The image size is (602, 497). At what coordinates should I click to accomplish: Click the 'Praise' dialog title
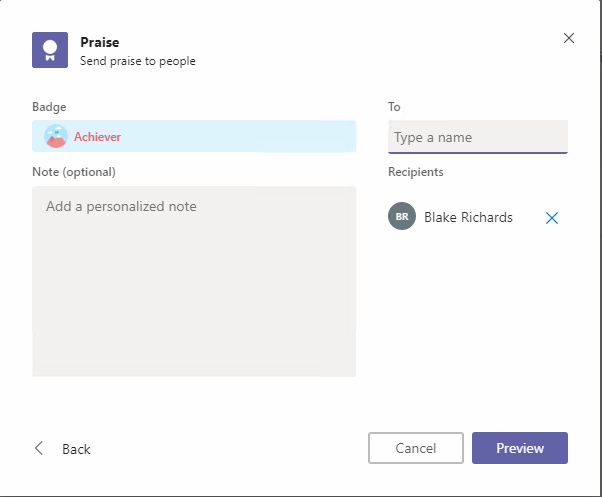[x=100, y=43]
